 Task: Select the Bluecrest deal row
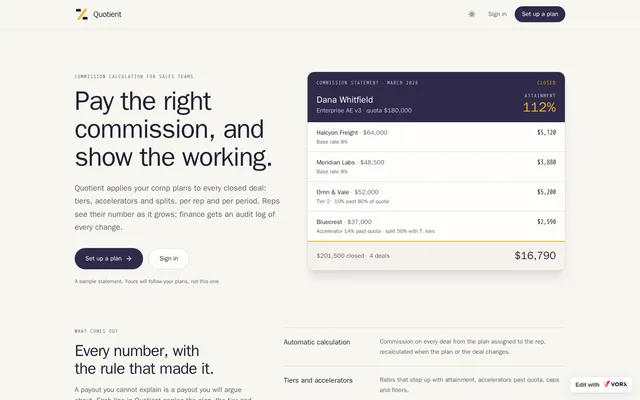[x=436, y=226]
